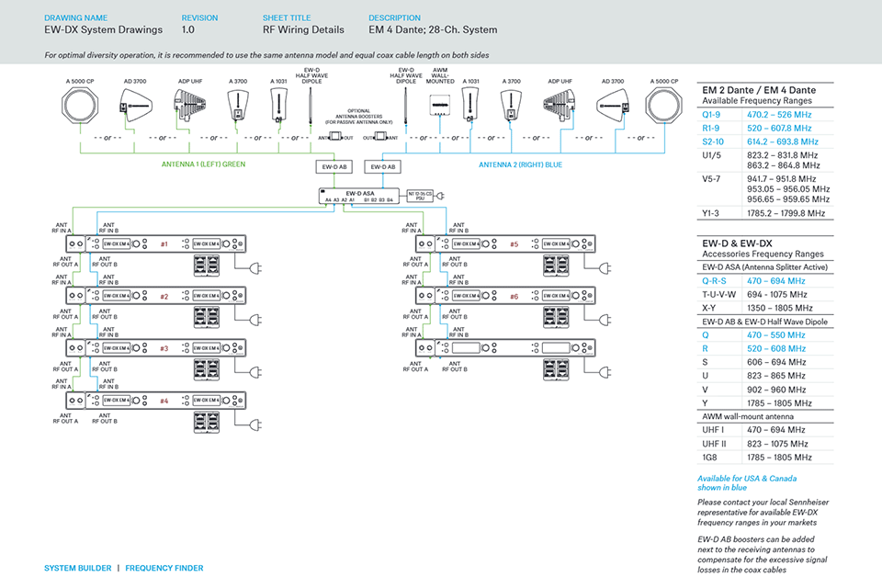Click the '1G8' antenna row label

click(709, 458)
